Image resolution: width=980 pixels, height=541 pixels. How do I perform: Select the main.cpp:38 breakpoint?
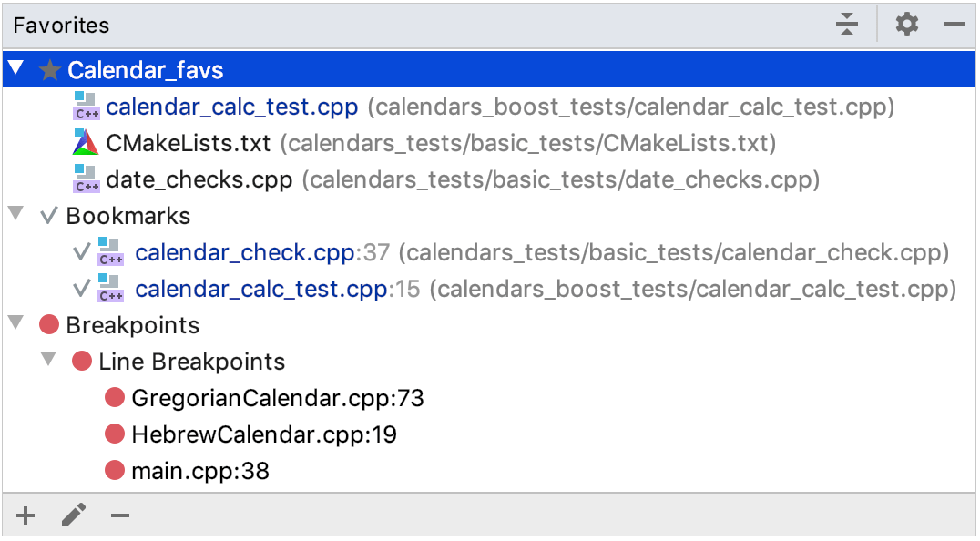200,470
